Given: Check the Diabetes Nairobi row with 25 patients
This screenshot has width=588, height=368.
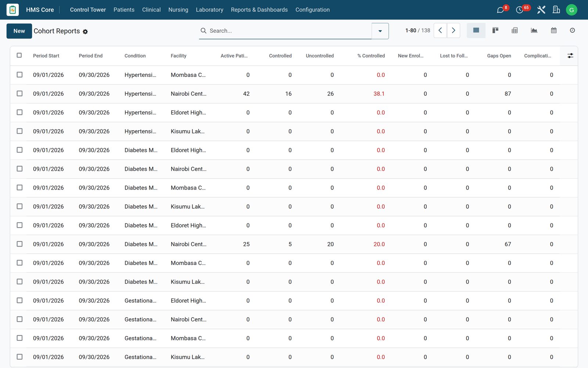Looking at the screenshot, I should click(x=19, y=244).
